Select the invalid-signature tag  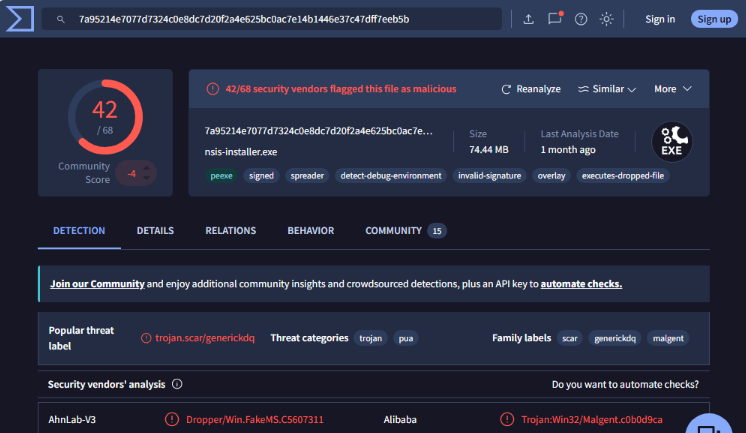pos(490,176)
